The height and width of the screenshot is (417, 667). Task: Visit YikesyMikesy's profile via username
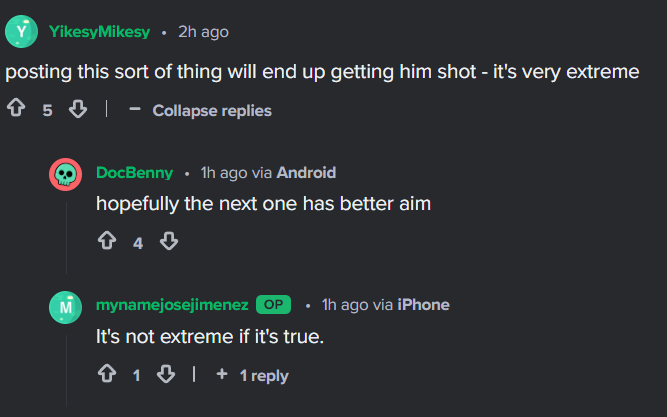tap(100, 31)
